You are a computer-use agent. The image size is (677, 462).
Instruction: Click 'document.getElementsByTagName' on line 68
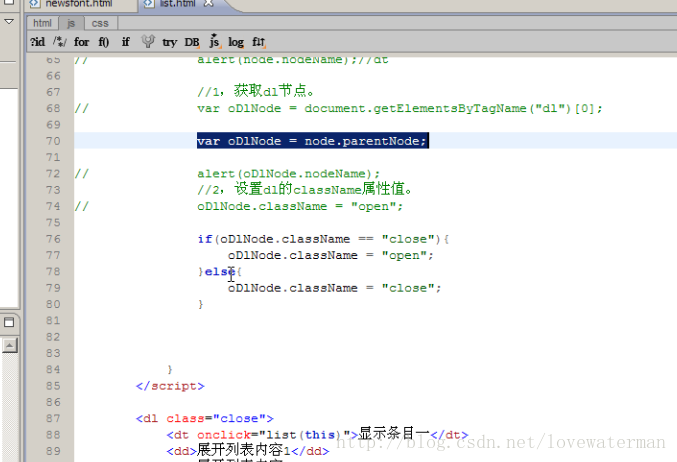pos(415,108)
